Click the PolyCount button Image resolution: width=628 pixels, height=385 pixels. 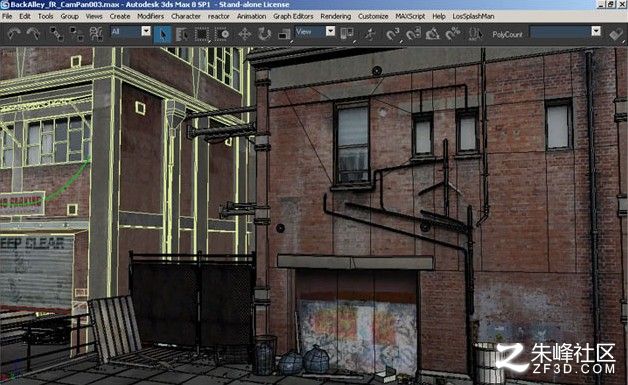click(x=507, y=34)
